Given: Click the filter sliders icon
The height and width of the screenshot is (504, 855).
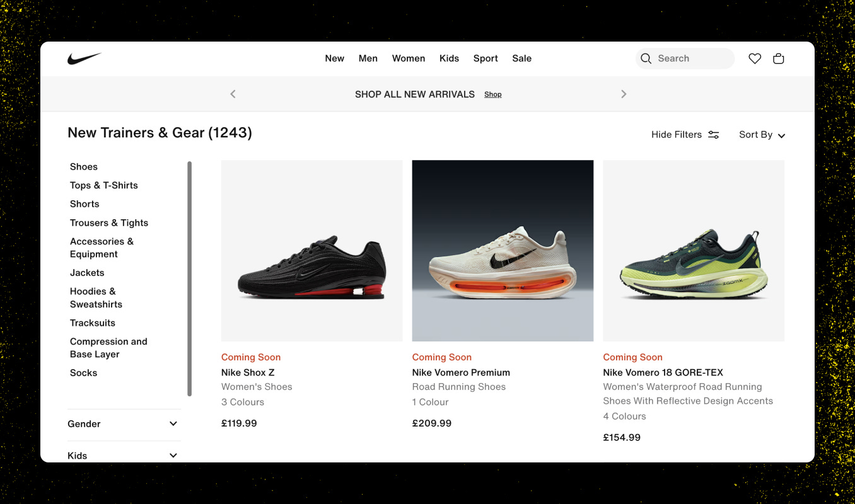Looking at the screenshot, I should point(714,135).
